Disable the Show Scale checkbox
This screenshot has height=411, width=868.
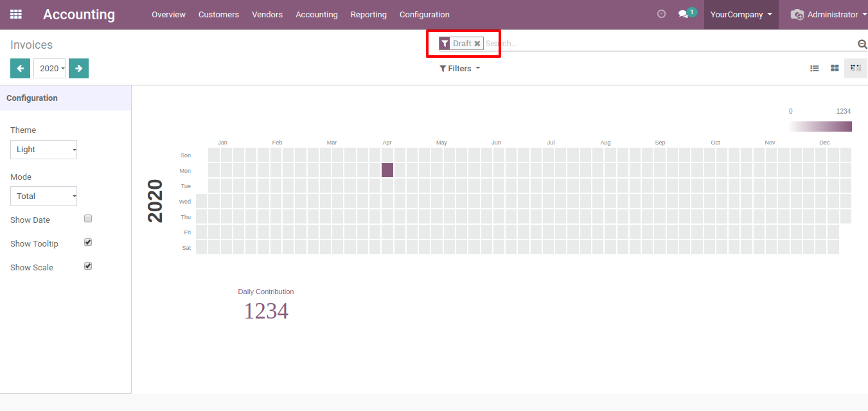coord(88,266)
